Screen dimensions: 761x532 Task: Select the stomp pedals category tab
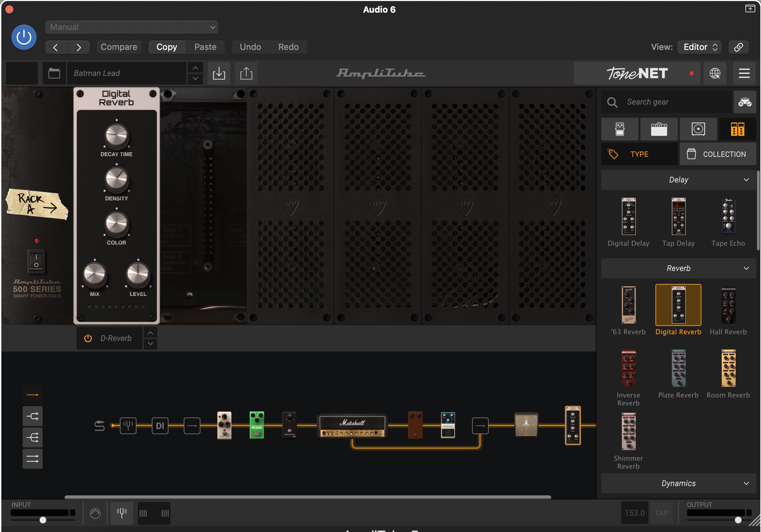click(x=620, y=129)
